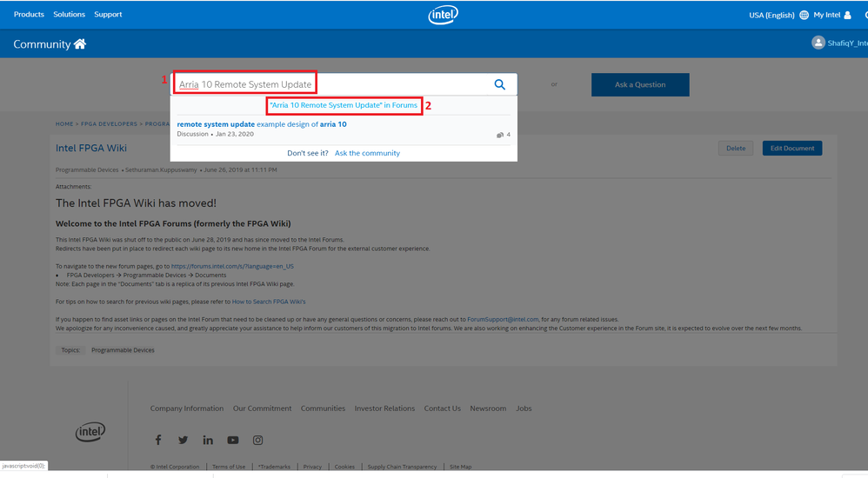Open Intel YouTube channel icon
This screenshot has width=868, height=478.
pos(232,440)
